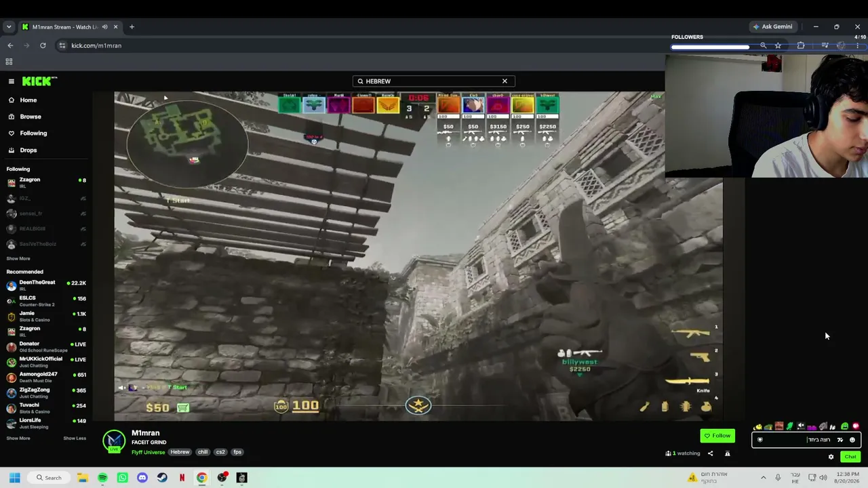Click the address bar URL kick.com/m1mran
The height and width of the screenshot is (488, 868).
point(96,45)
